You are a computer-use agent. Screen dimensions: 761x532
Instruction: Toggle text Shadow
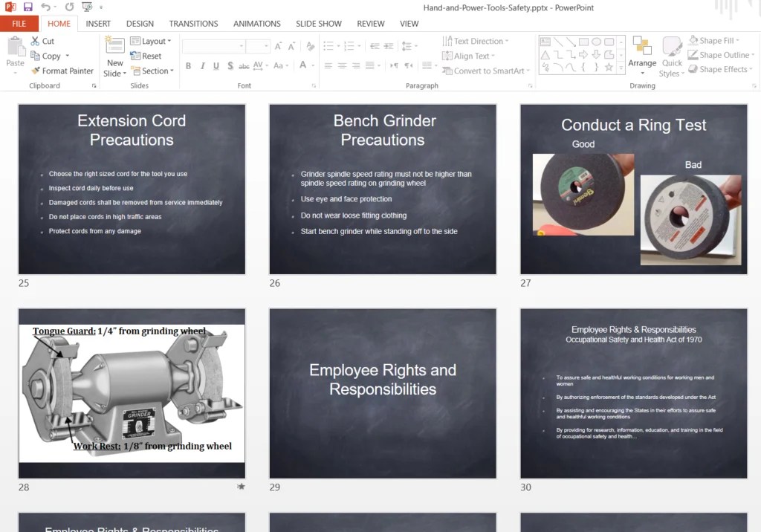(230, 65)
